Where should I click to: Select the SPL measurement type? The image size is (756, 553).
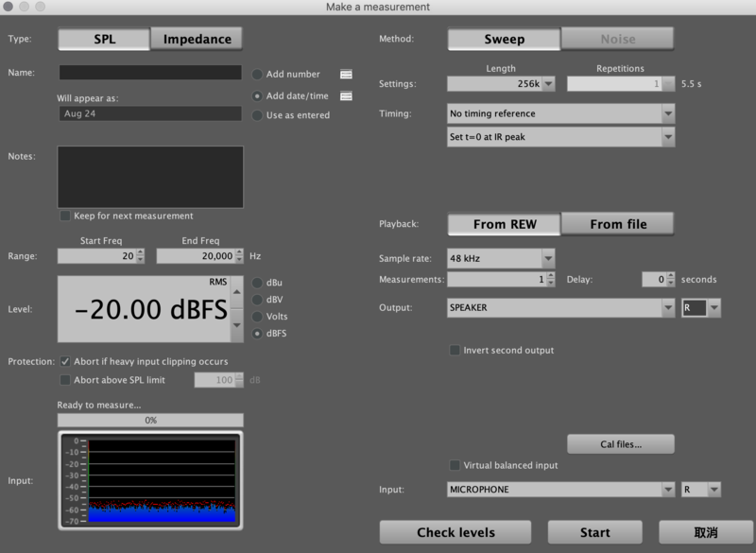[104, 39]
